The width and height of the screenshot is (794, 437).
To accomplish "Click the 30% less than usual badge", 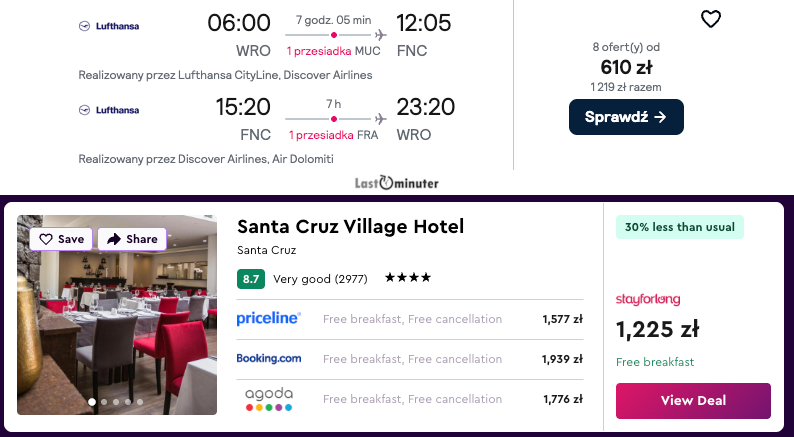I will [x=679, y=227].
